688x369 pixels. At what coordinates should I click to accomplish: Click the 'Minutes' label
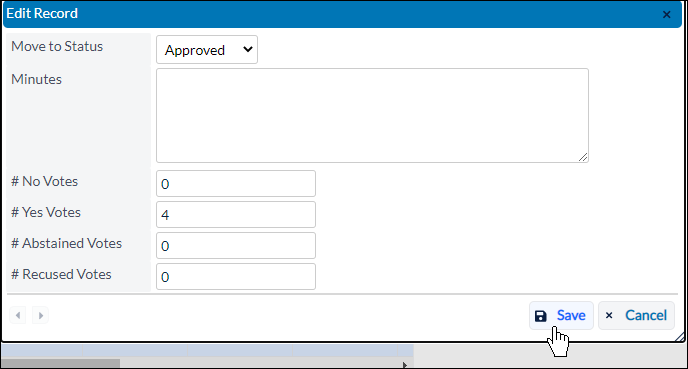[36, 79]
